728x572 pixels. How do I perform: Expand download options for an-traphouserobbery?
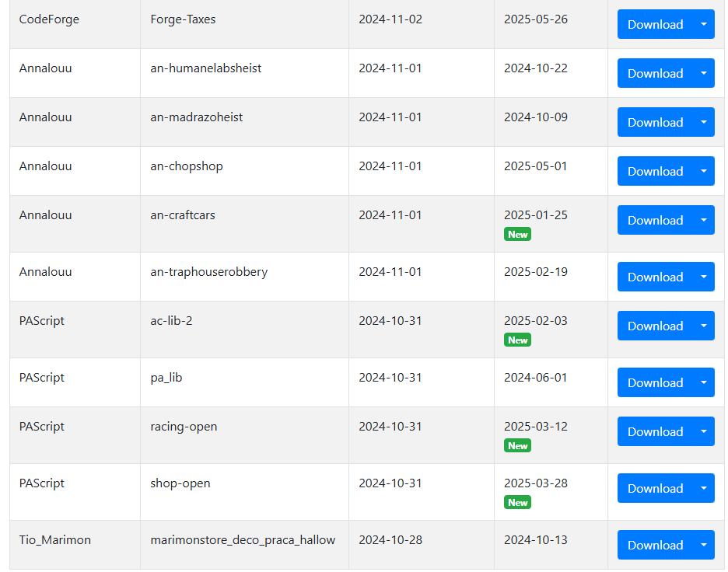click(704, 277)
